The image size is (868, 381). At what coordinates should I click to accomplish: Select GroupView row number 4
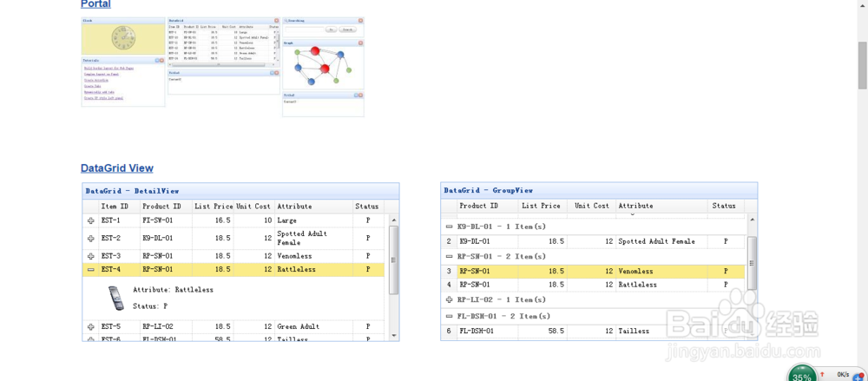click(x=449, y=285)
